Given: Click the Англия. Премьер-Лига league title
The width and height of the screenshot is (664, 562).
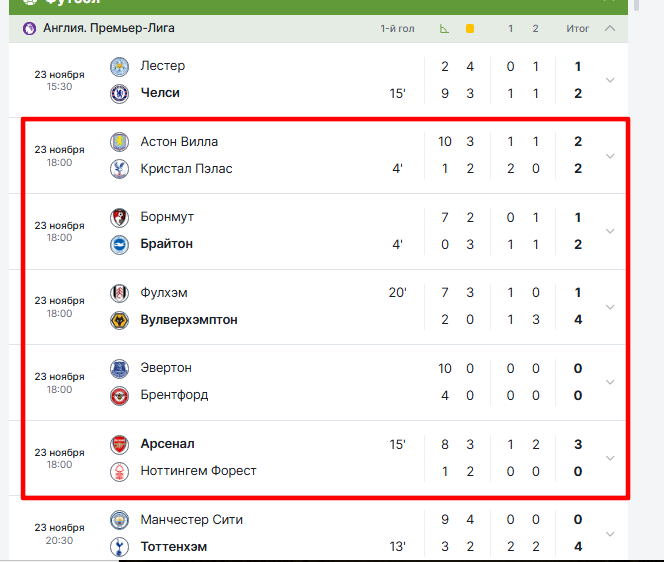Looking at the screenshot, I should click(110, 28).
